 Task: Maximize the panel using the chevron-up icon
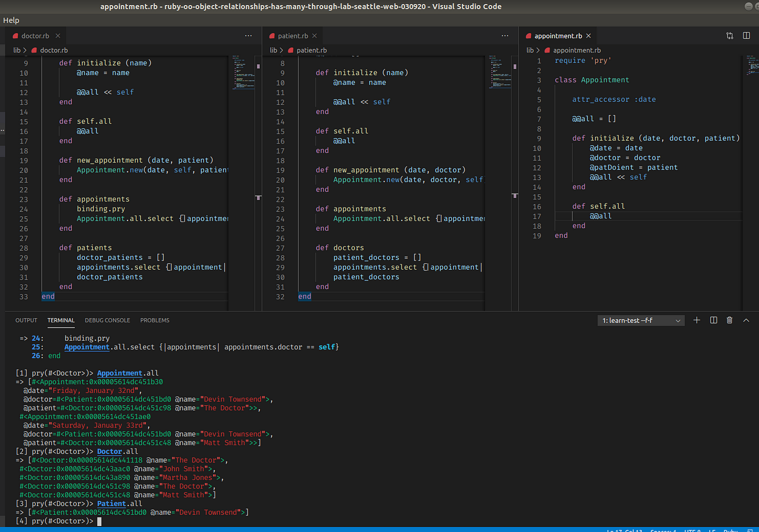pyautogui.click(x=746, y=320)
